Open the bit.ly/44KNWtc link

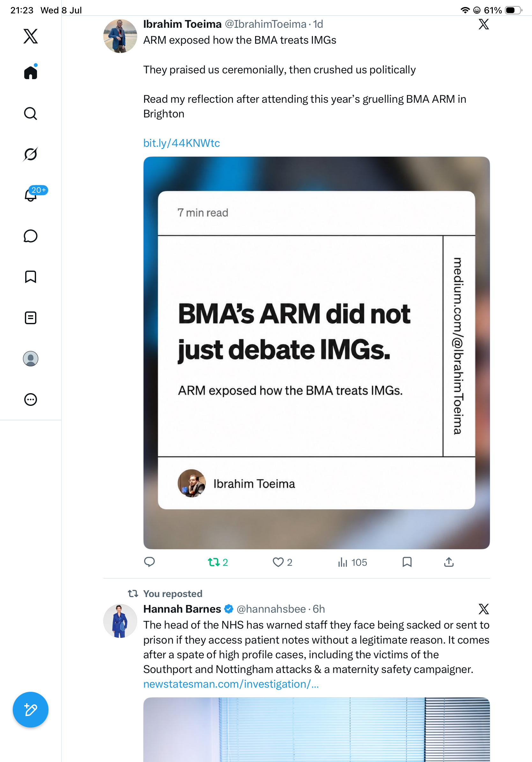[181, 143]
